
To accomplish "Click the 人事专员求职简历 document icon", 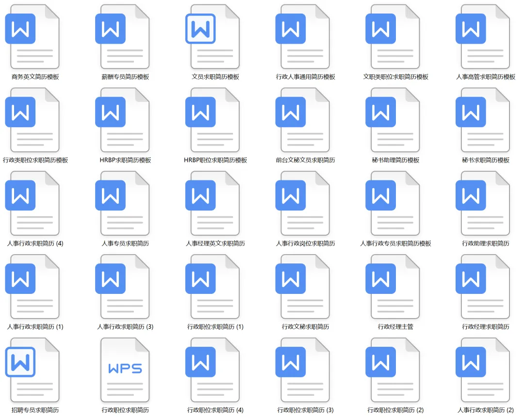I will pos(122,203).
